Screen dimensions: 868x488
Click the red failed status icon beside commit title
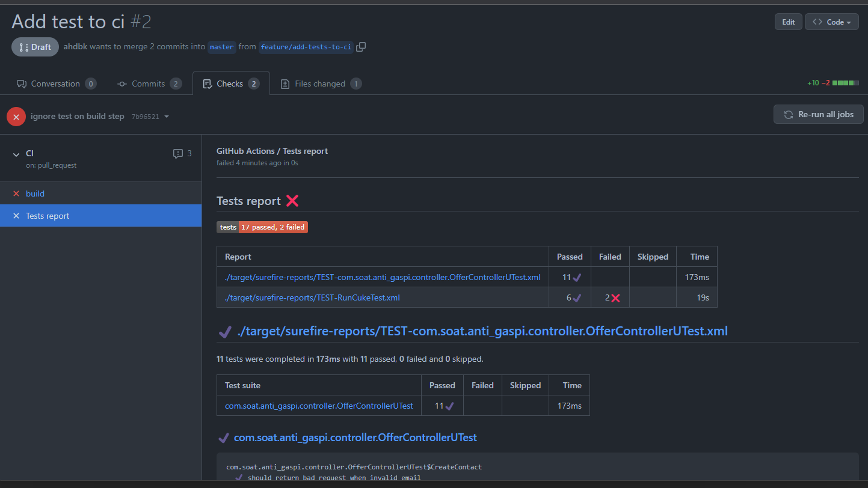coord(16,117)
